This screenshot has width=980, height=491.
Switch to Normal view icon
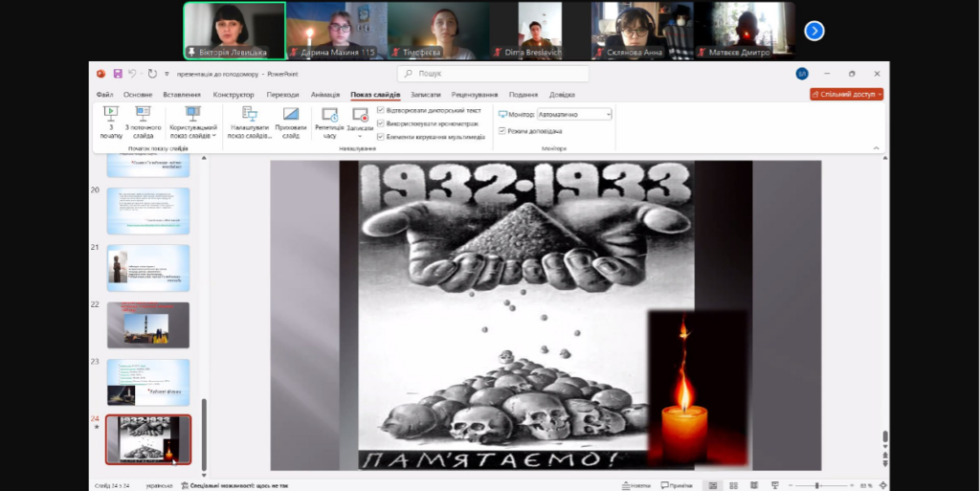pyautogui.click(x=712, y=485)
